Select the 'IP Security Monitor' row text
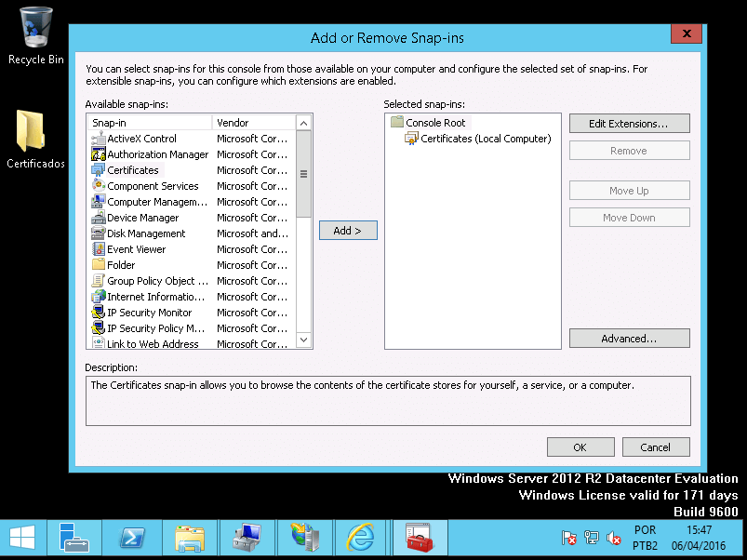 click(150, 313)
